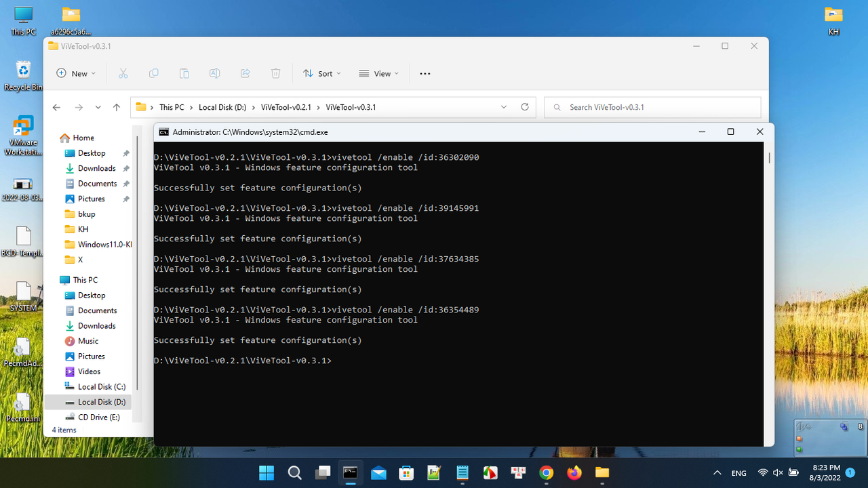Refresh the ViVeTool-v0.3.1 folder view
The width and height of the screenshot is (868, 488).
tap(524, 107)
